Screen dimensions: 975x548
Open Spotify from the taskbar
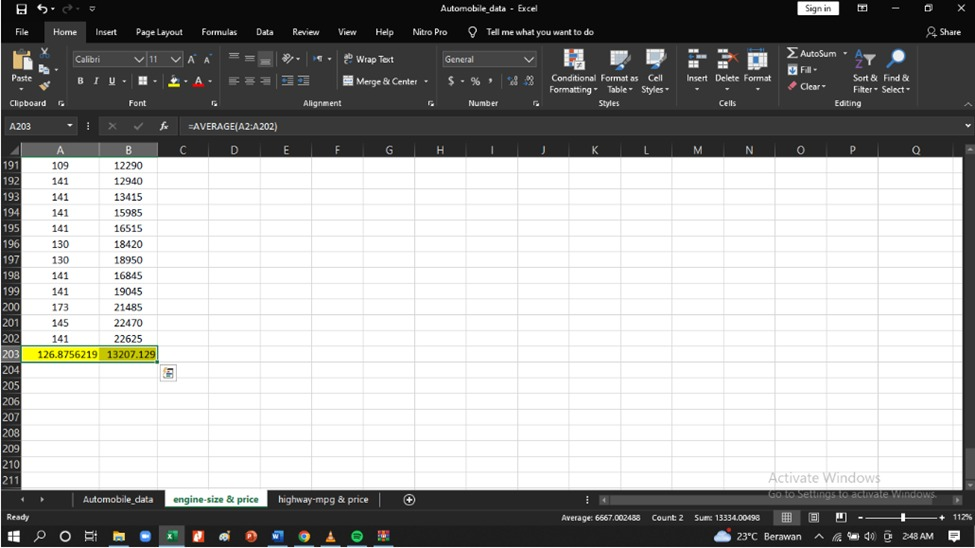(357, 536)
